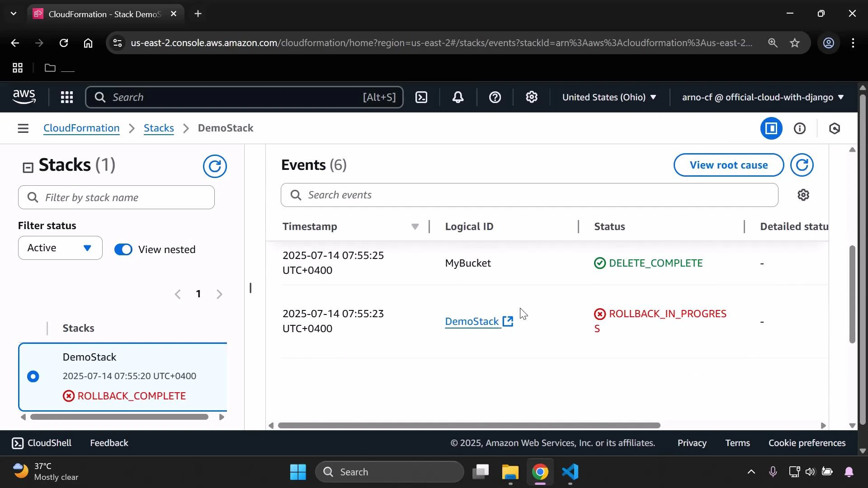
Task: Open a new browser tab
Action: click(x=198, y=14)
